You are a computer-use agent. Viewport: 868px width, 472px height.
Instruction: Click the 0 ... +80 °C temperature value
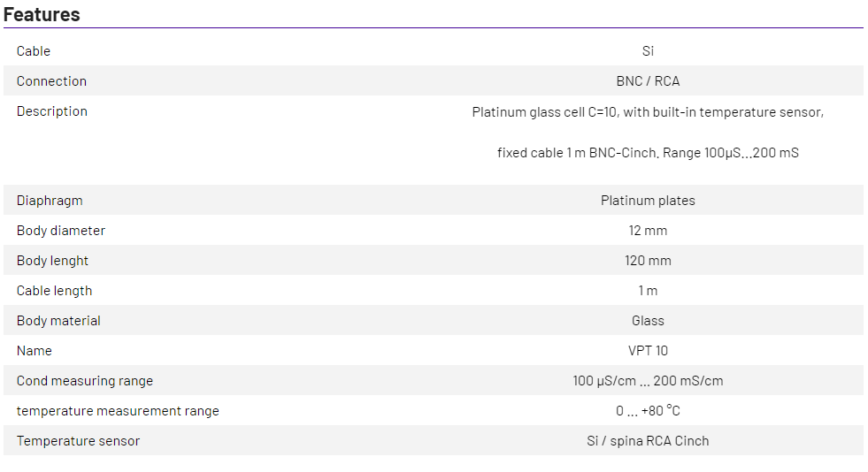click(x=648, y=411)
